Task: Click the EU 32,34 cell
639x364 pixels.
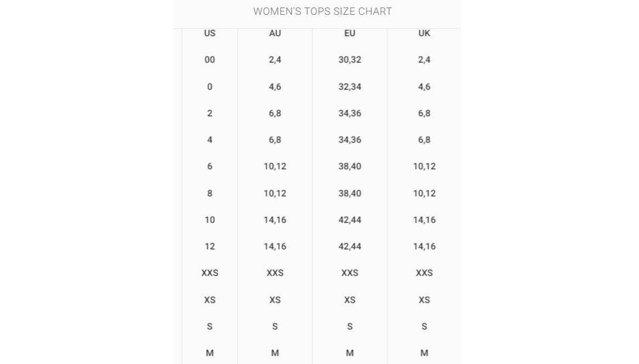Action: click(350, 86)
